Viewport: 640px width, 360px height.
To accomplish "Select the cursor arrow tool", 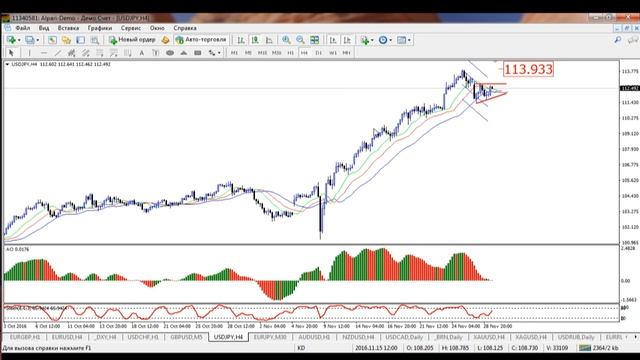I will click(x=11, y=53).
